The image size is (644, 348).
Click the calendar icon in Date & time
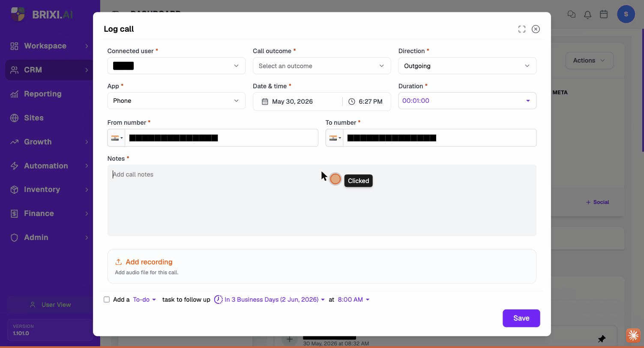[x=265, y=102]
